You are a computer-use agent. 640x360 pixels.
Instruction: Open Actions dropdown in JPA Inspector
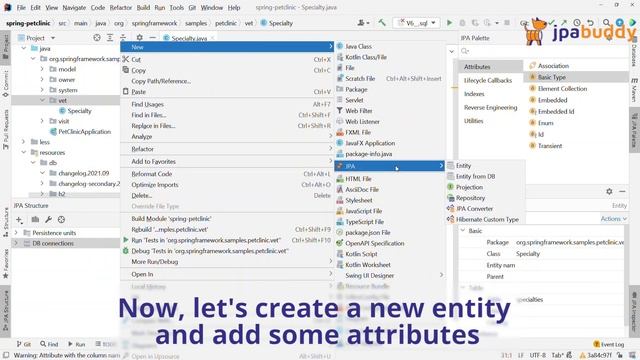coord(613,219)
